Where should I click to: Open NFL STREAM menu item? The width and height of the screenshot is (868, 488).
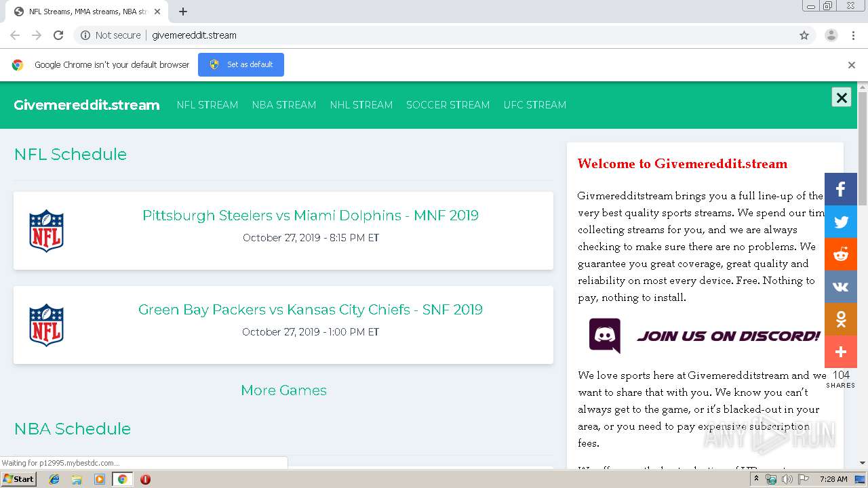(208, 105)
